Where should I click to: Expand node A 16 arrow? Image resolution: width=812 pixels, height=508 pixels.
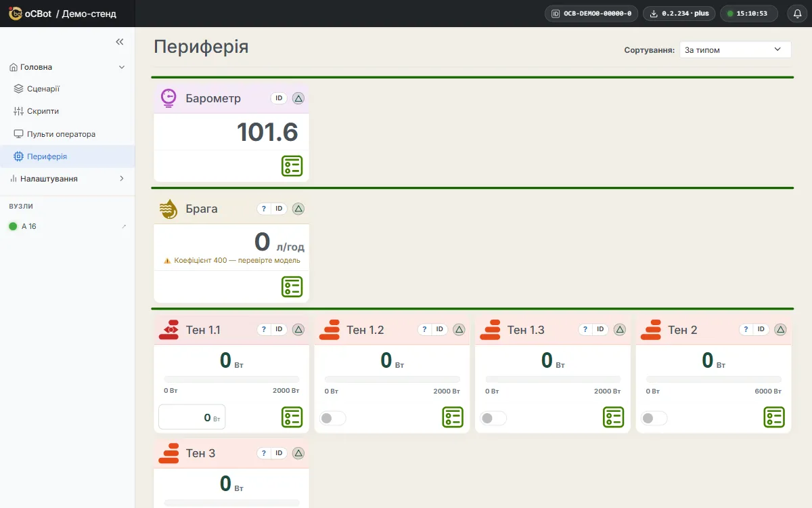click(x=124, y=226)
